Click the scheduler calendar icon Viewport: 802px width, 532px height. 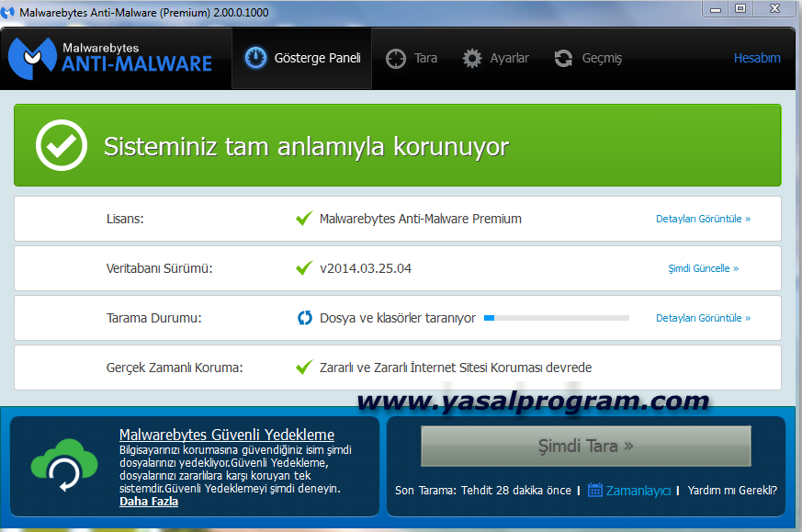pyautogui.click(x=595, y=490)
